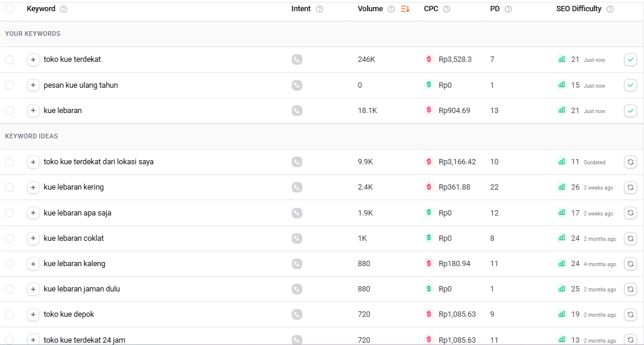Click keyword text toko kue terdekat

coord(72,59)
